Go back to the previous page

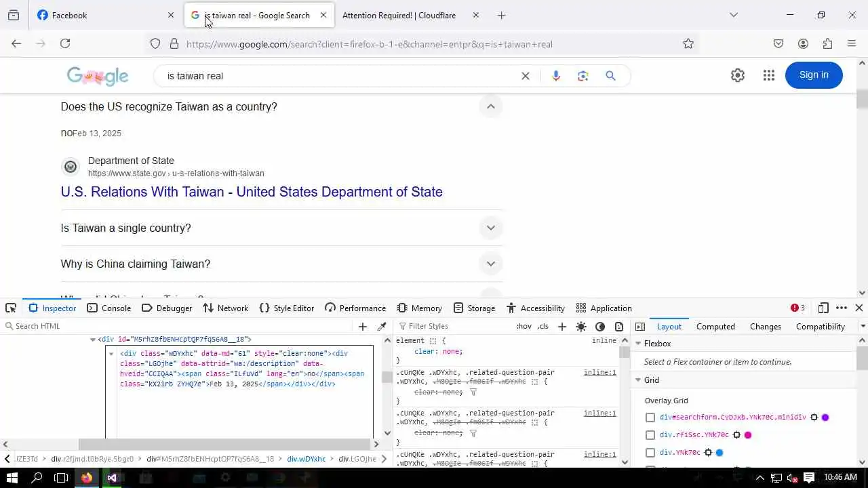coord(16,43)
